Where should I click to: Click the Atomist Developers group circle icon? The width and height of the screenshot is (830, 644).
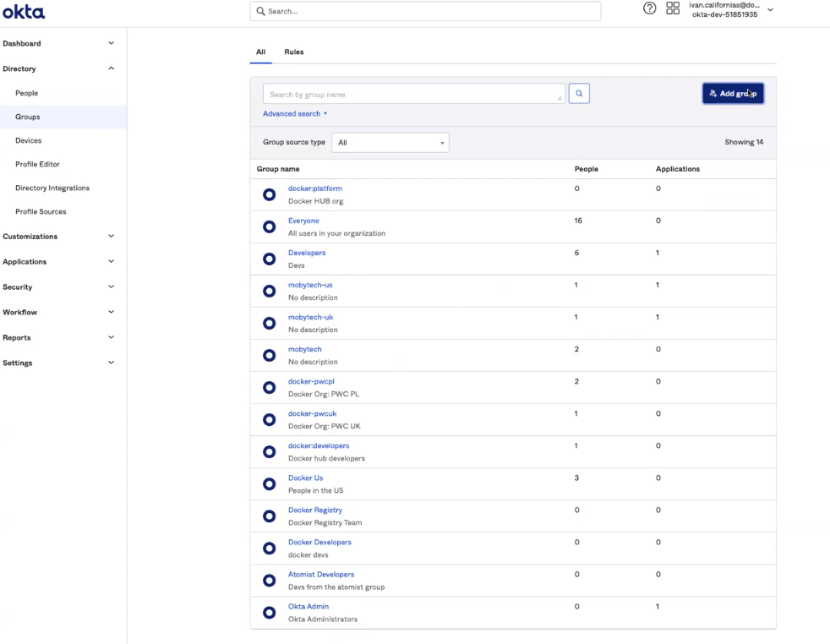pyautogui.click(x=270, y=581)
